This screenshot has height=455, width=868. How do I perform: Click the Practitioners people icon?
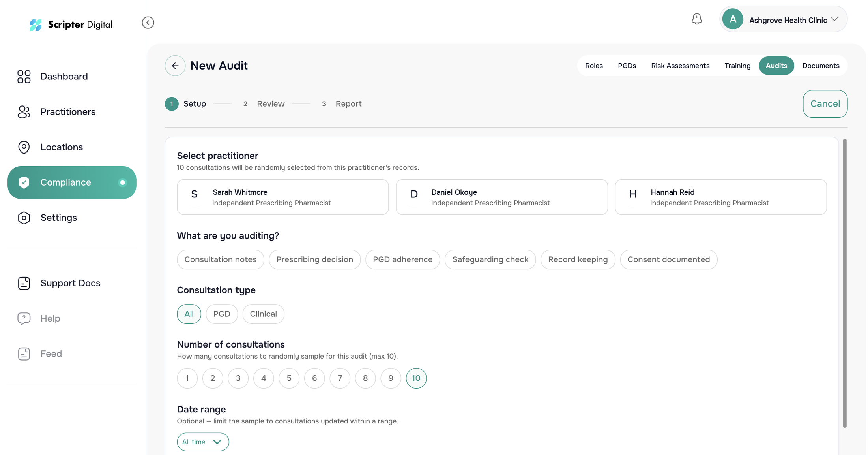pos(24,112)
